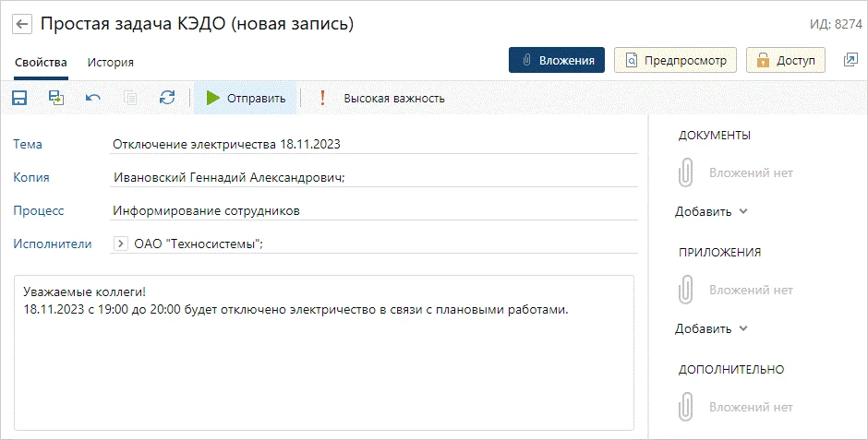The image size is (868, 440).
Task: Toggle Высокая важность flag
Action: coord(382,98)
